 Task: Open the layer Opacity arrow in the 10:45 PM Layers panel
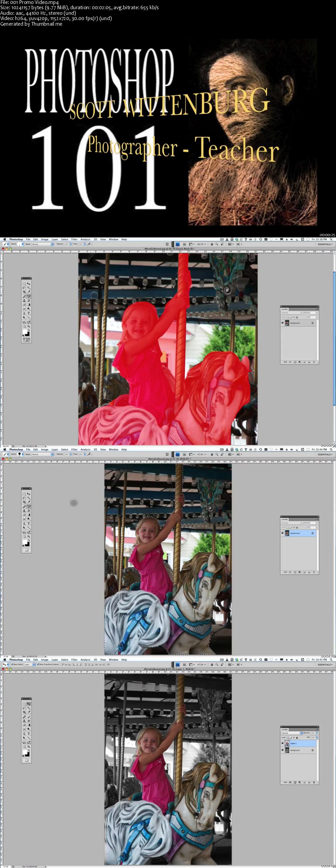point(317,733)
